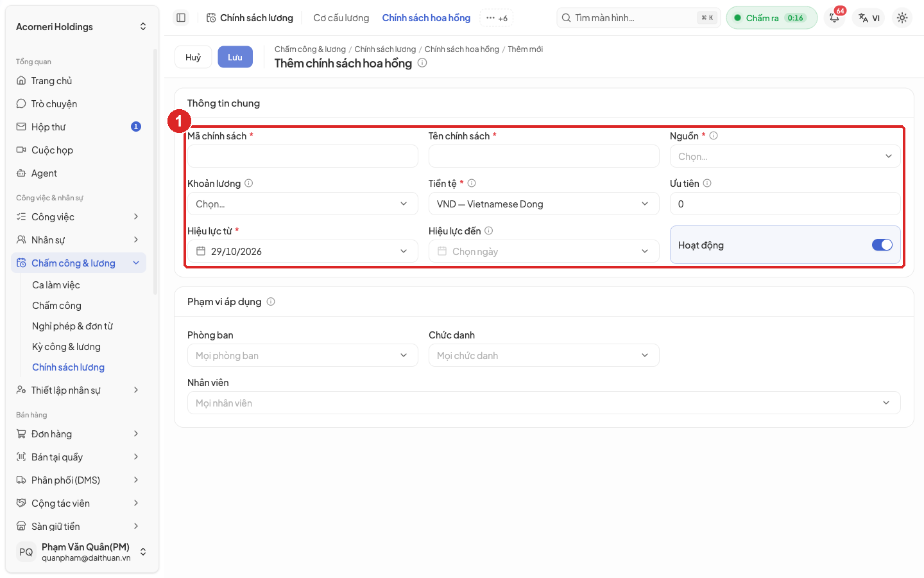Screen dimensions: 924x578
Task: Open Trang chủ from the sidebar
Action: click(78, 81)
